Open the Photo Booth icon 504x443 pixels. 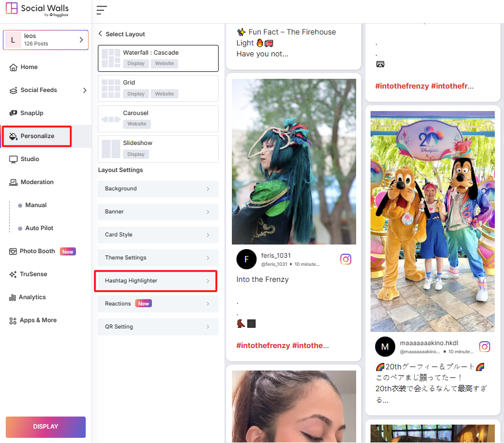click(13, 251)
